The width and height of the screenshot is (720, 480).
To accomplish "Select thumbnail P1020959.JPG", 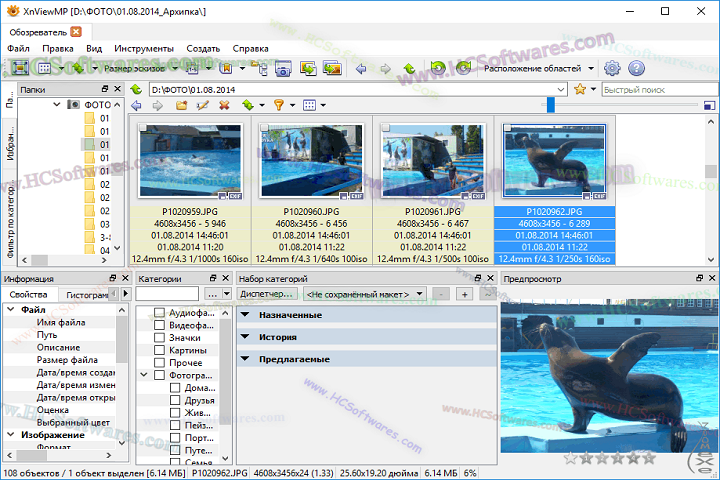I will [x=190, y=161].
